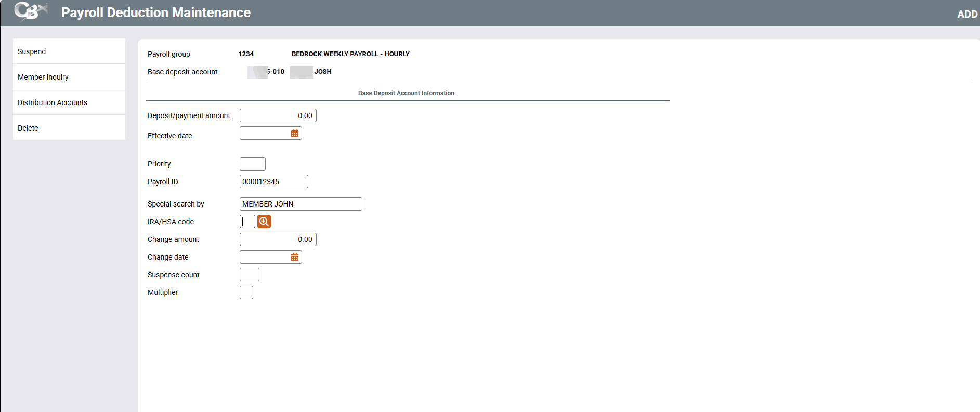Open Member Inquiry from the sidebar
Screen dimensions: 980x412
click(x=43, y=77)
